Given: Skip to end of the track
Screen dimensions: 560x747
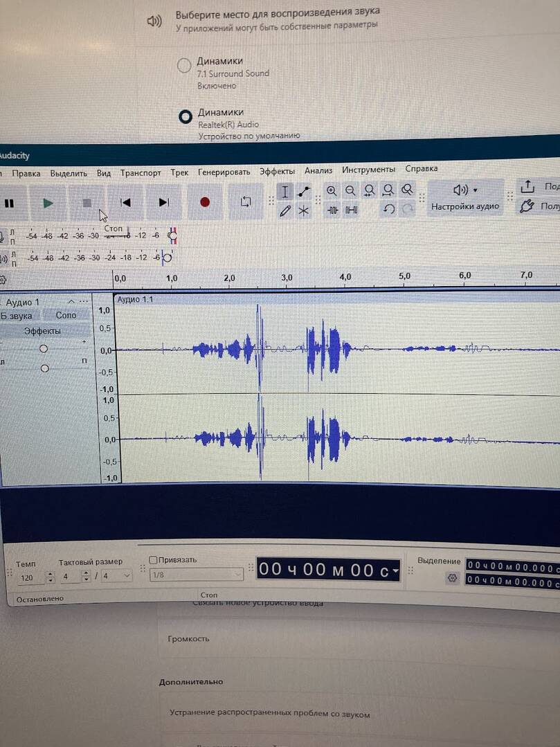Looking at the screenshot, I should click(164, 202).
